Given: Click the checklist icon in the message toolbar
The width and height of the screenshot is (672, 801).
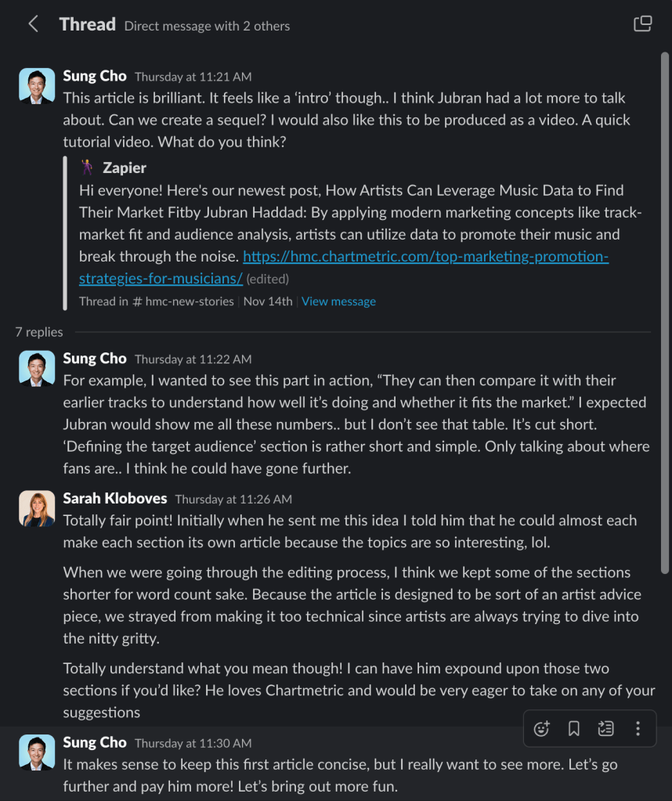Looking at the screenshot, I should (x=605, y=729).
